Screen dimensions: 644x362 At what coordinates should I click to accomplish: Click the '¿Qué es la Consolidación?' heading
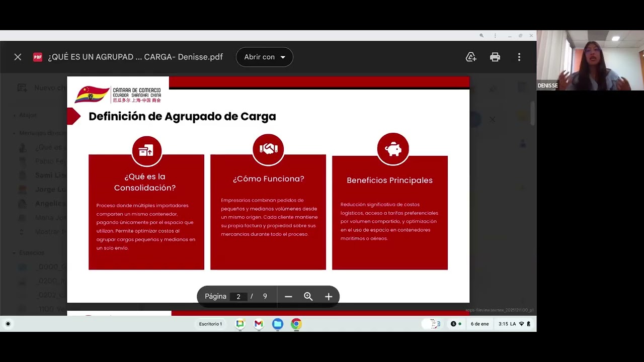145,182
